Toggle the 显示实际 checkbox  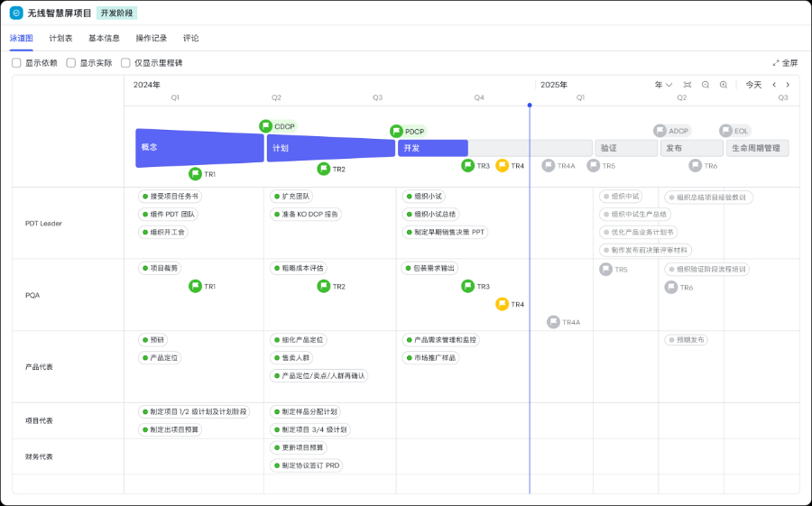coord(71,63)
